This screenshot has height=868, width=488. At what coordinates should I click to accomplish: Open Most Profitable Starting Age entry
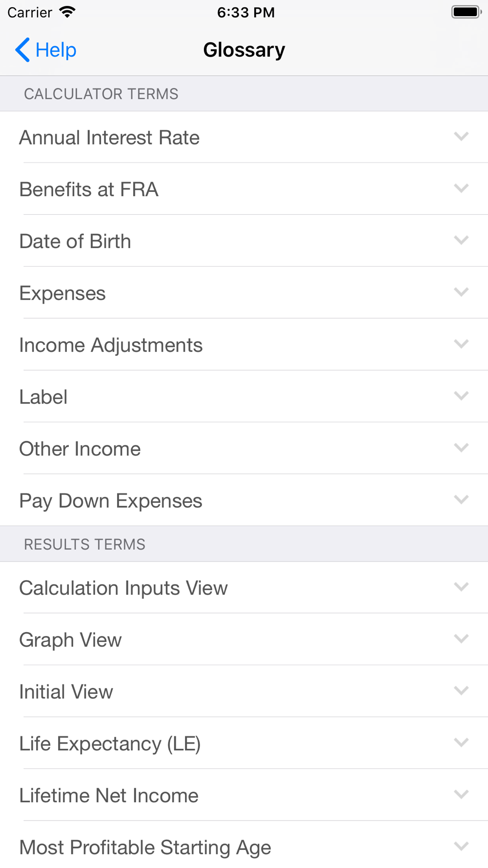145,847
